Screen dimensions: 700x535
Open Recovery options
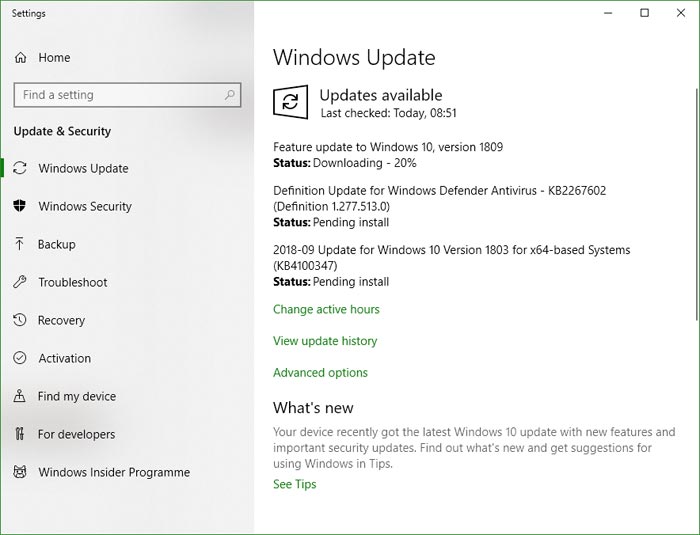(x=61, y=320)
